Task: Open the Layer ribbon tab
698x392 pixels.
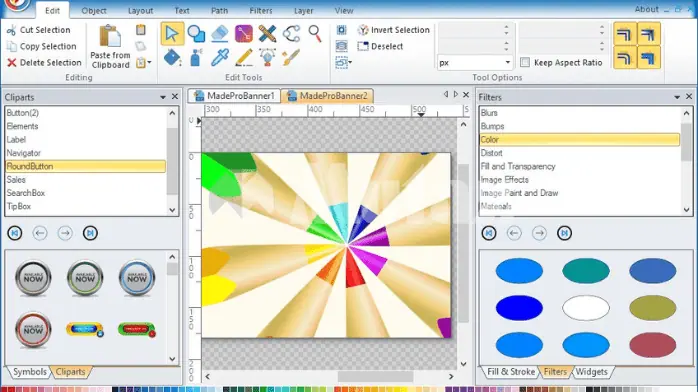Action: (304, 11)
